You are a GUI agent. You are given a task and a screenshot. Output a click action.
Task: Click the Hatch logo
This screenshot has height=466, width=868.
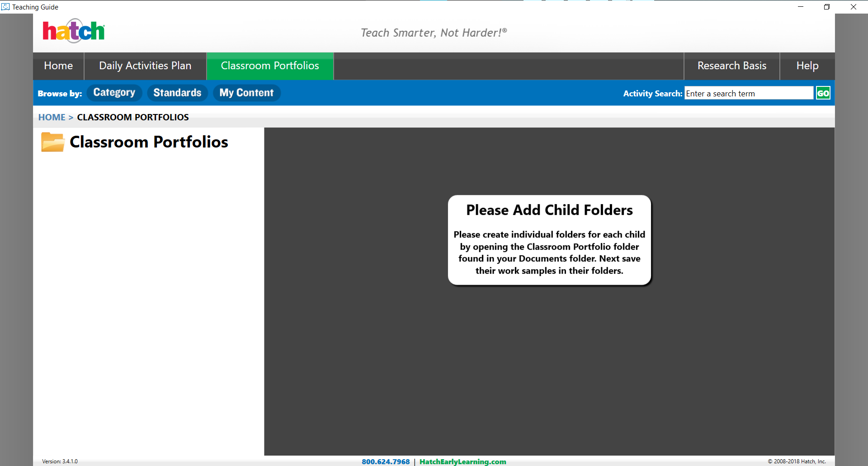(74, 31)
